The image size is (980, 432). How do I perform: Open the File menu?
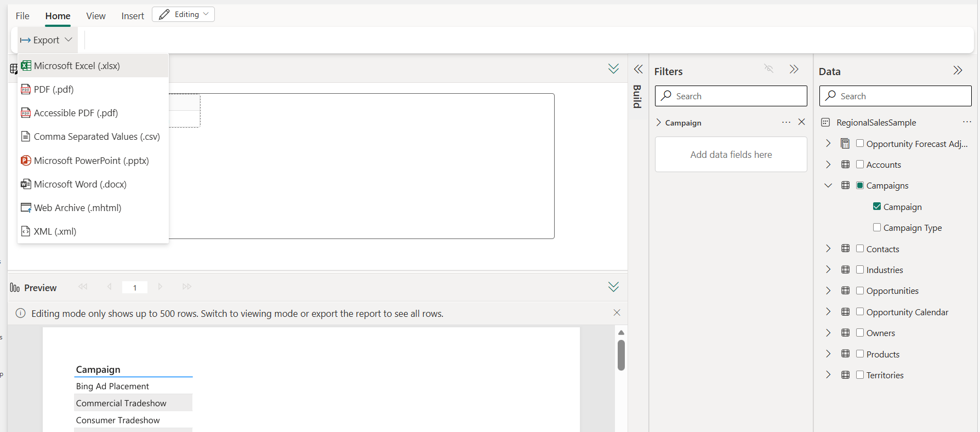click(x=22, y=16)
